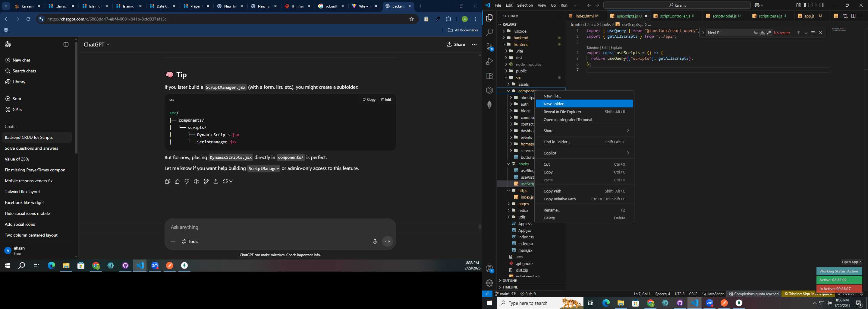Click the find in selection icon
The width and height of the screenshot is (868, 309).
point(813,33)
